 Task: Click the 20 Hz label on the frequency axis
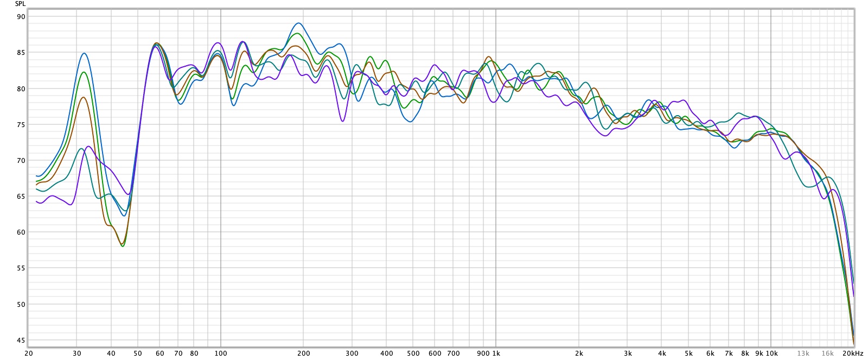(29, 353)
